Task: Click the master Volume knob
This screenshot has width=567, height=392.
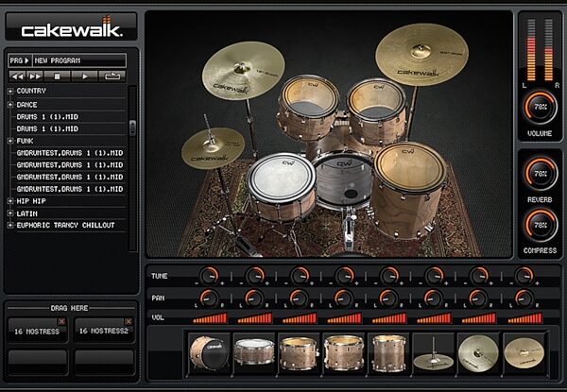Action: pyautogui.click(x=540, y=108)
